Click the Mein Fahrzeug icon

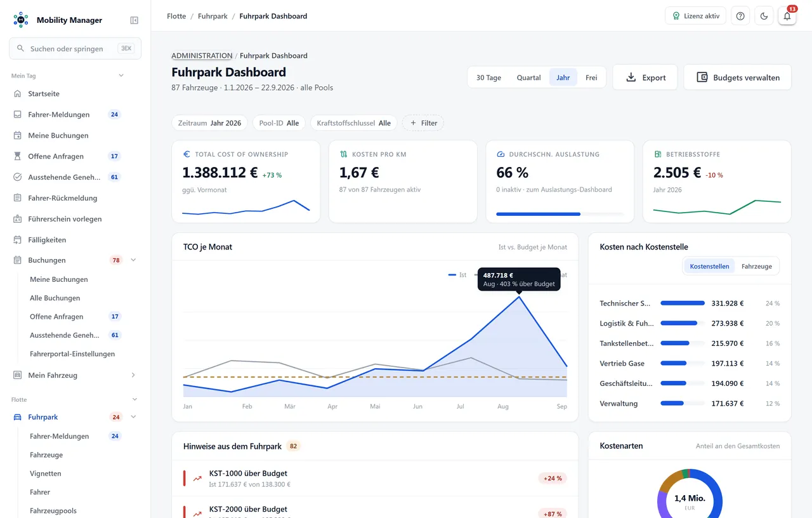pos(18,375)
